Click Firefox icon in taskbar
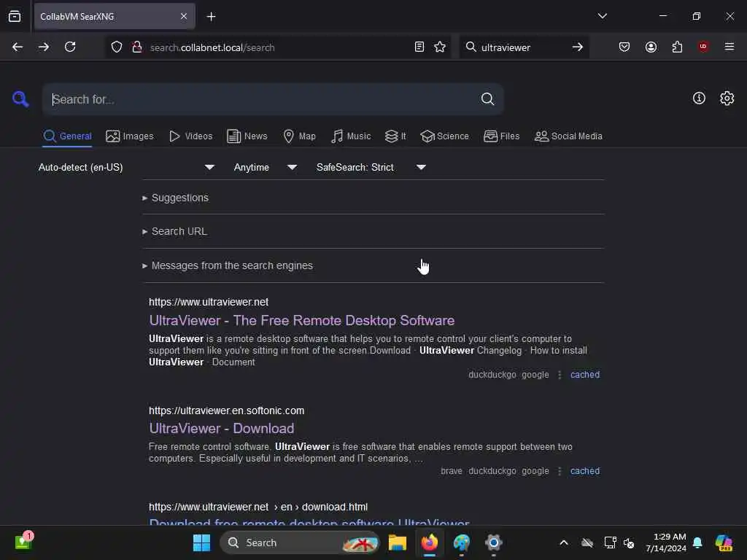 tap(429, 542)
